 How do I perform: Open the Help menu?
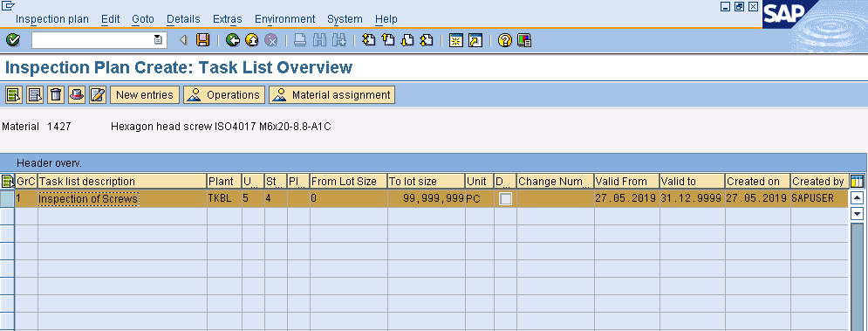coord(386,19)
